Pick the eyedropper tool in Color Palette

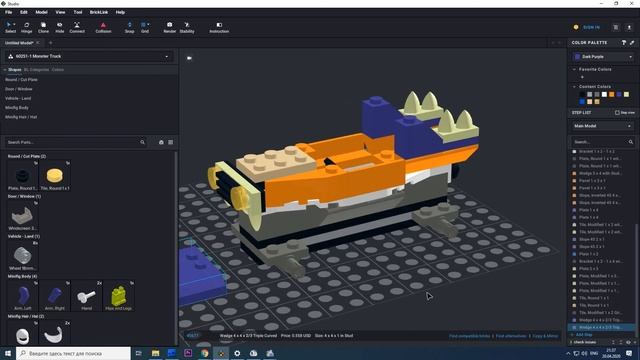(632, 42)
